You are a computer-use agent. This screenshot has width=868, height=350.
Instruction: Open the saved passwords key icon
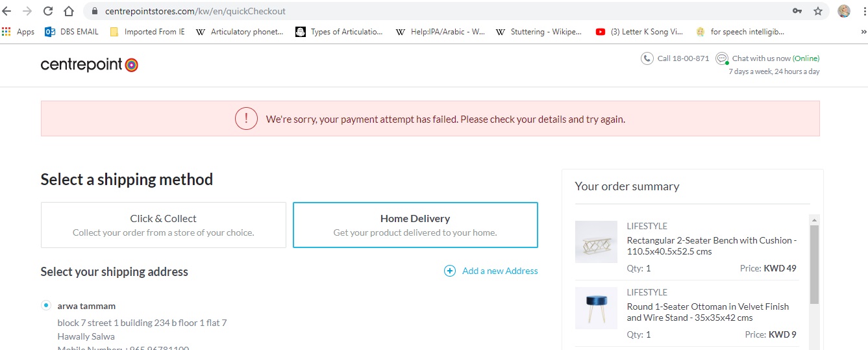[797, 11]
